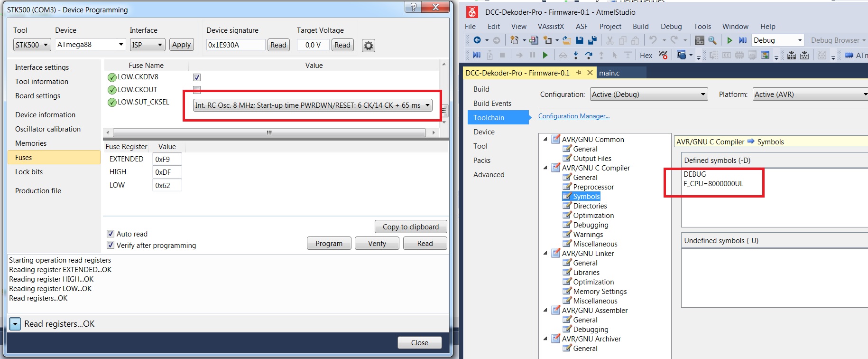The height and width of the screenshot is (359, 868).
Task: Collapse the AVR/GNU Common tree node
Action: coord(545,139)
